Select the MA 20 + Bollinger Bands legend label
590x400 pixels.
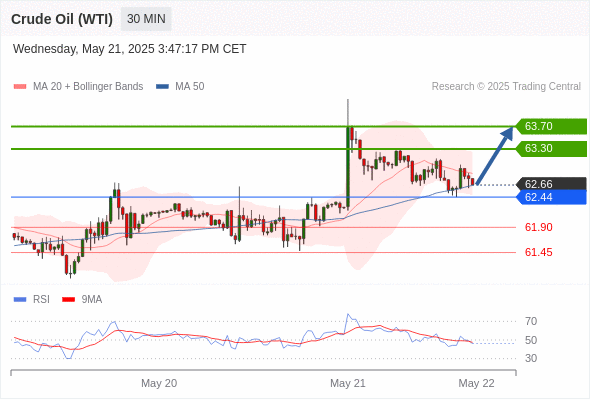[88, 87]
